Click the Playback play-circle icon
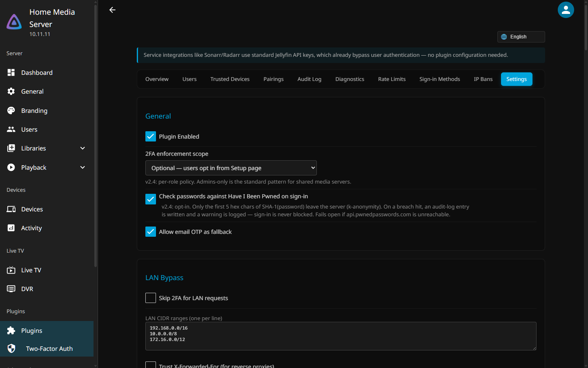This screenshot has width=588, height=368. (11, 167)
